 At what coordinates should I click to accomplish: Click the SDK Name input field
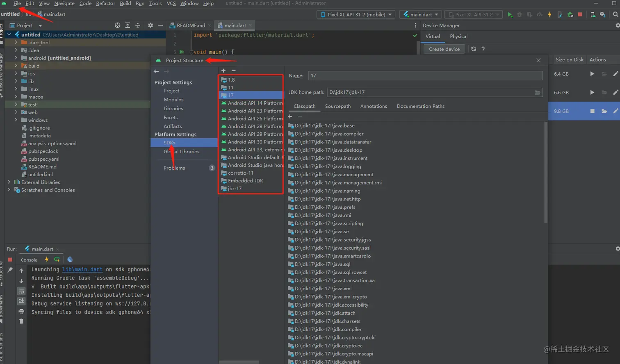(x=425, y=75)
